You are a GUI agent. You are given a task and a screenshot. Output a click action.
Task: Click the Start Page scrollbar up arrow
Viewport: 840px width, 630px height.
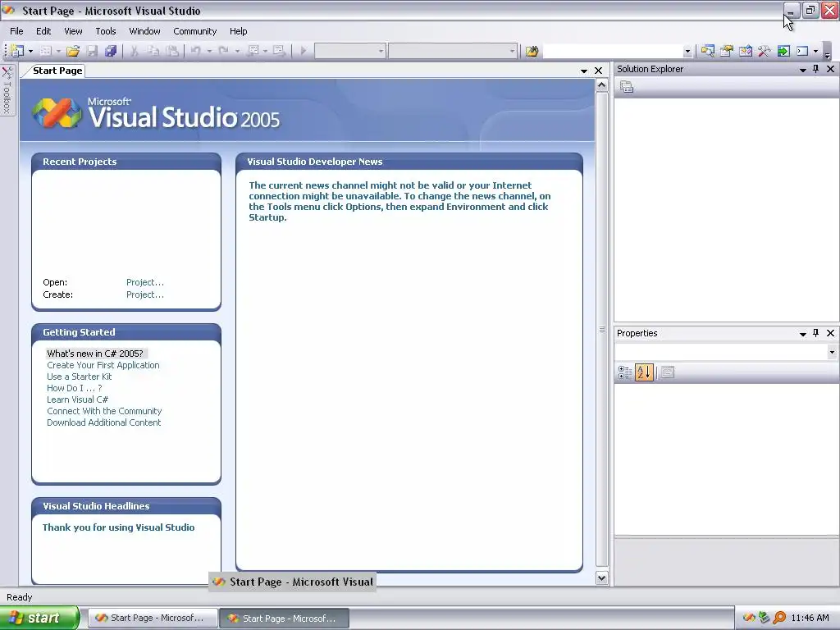pos(601,85)
